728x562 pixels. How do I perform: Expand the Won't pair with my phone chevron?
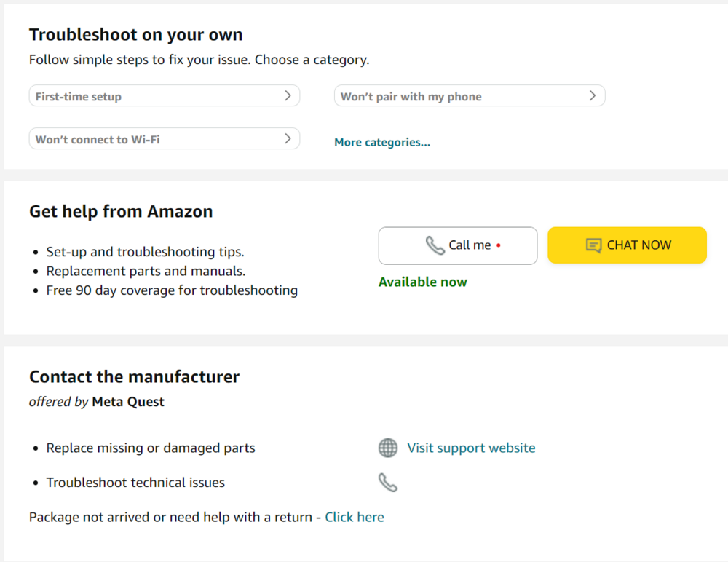(x=593, y=95)
